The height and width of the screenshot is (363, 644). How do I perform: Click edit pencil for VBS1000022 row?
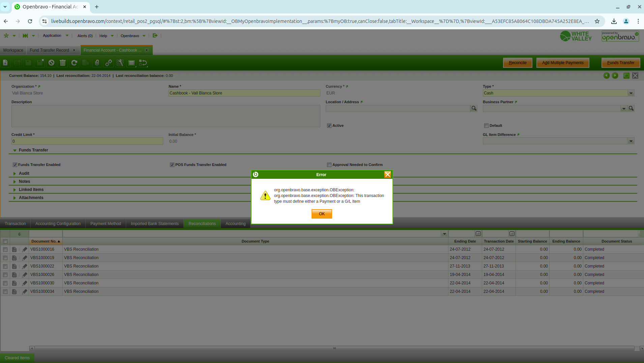click(x=25, y=267)
